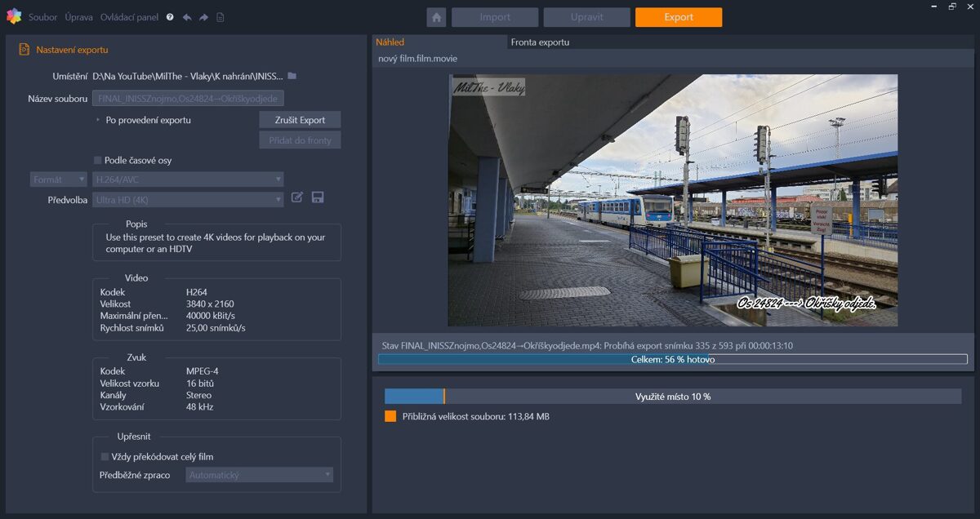Image resolution: width=980 pixels, height=519 pixels.
Task: Click the Pinnacle Studio logo icon
Action: coord(14,16)
